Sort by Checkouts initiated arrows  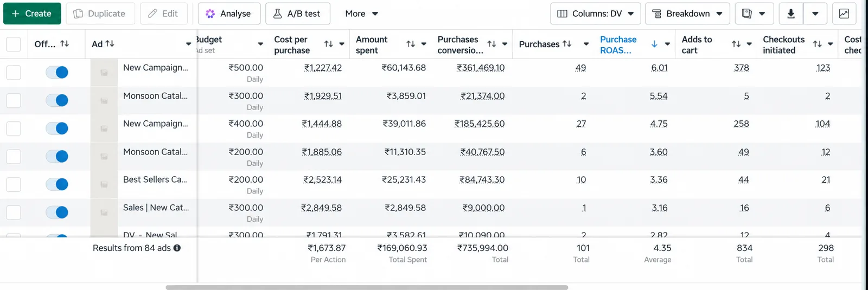(818, 44)
